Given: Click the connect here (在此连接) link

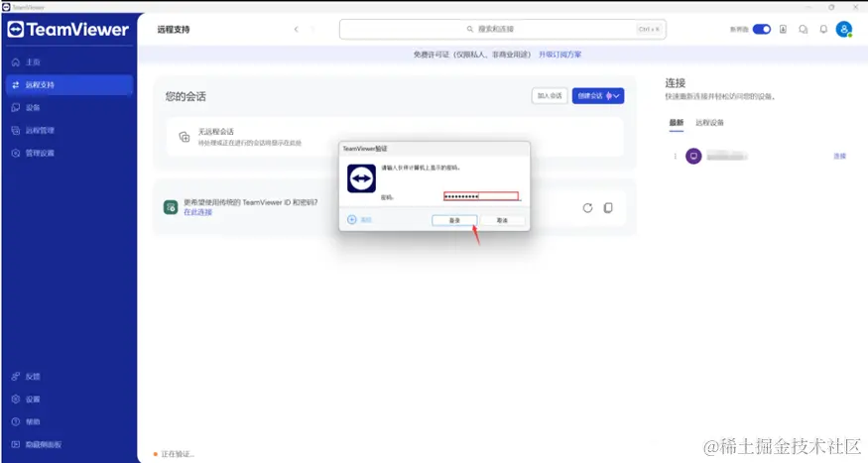Looking at the screenshot, I should [x=197, y=212].
